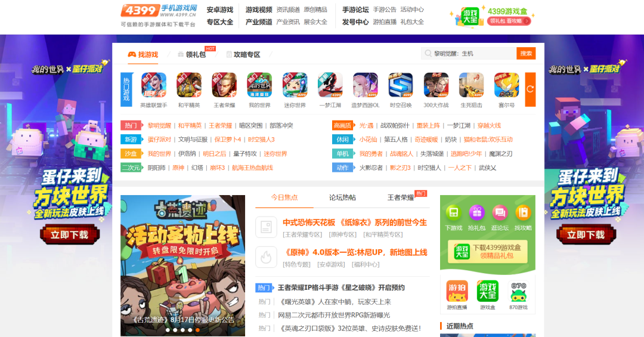
Task: Click the 逛论坛 chat icon
Action: (500, 212)
